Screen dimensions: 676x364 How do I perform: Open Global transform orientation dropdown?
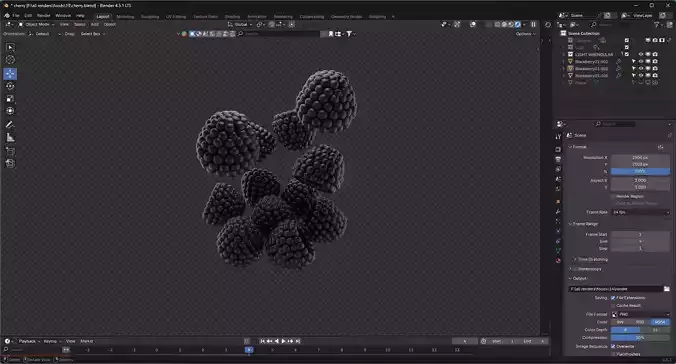[240, 25]
